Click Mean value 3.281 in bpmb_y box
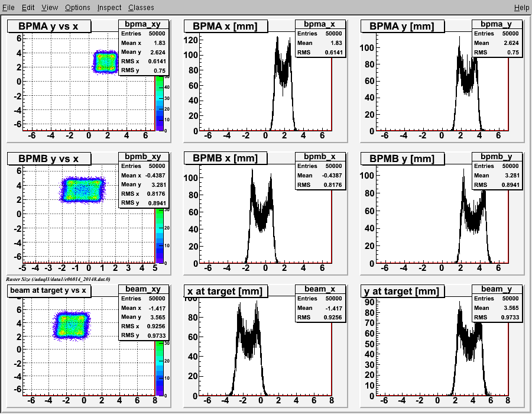 pos(512,176)
